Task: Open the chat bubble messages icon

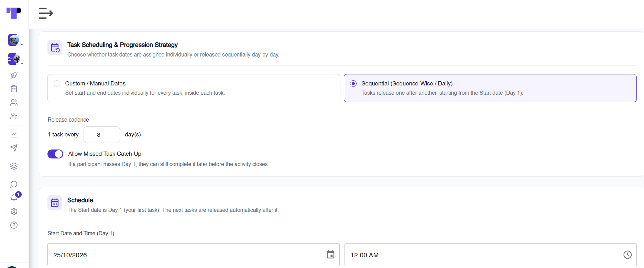Action: 14,184
